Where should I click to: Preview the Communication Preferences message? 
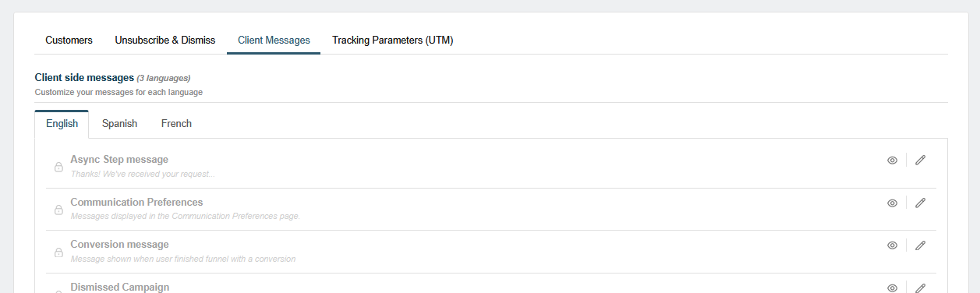pyautogui.click(x=892, y=203)
